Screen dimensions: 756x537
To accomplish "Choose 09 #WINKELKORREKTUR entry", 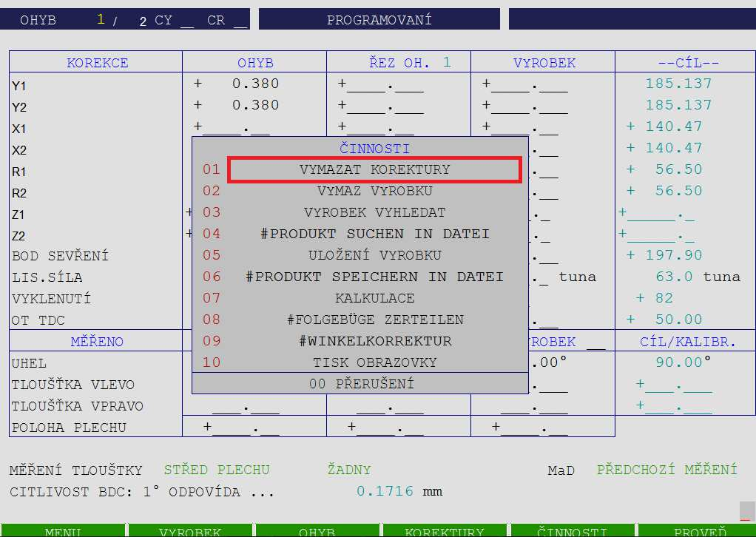I will (374, 341).
